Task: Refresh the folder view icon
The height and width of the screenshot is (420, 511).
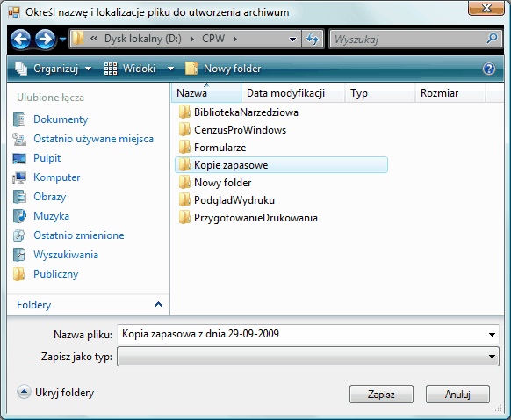Action: 313,40
